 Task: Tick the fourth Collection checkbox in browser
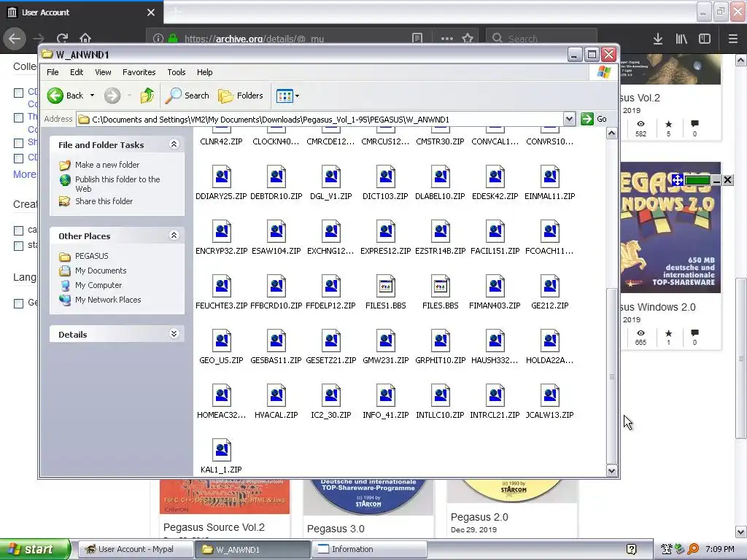18,158
